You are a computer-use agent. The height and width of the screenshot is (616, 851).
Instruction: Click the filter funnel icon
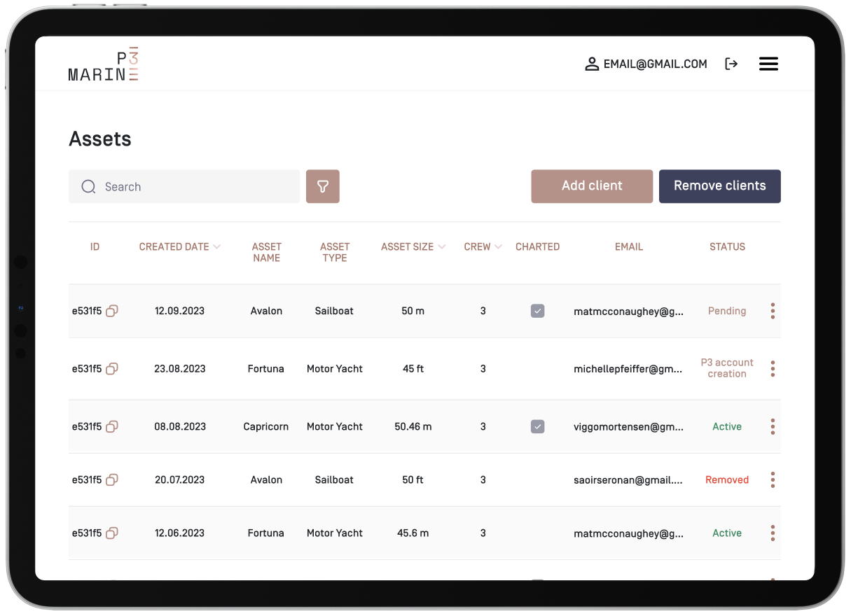(x=322, y=186)
